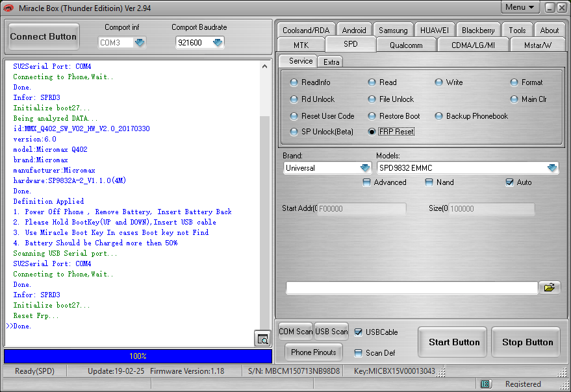Click the folder browse icon next to file path field
The height and width of the screenshot is (392, 571).
[549, 287]
